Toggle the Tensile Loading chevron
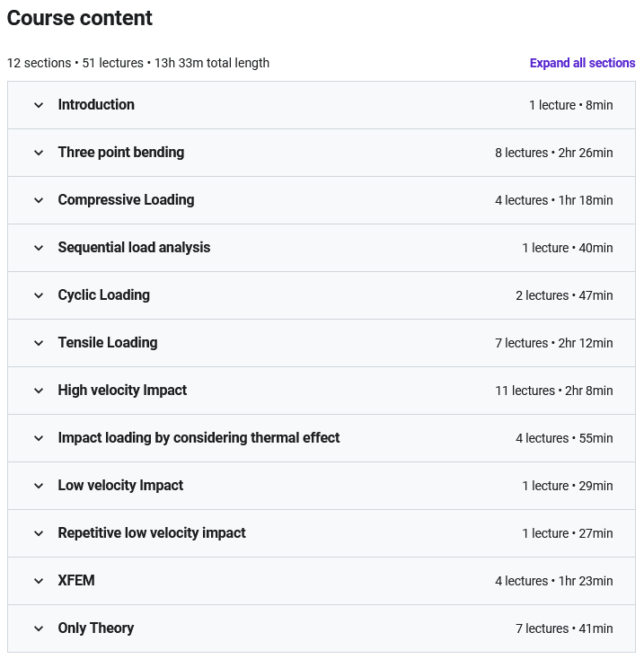The height and width of the screenshot is (659, 644). (39, 343)
